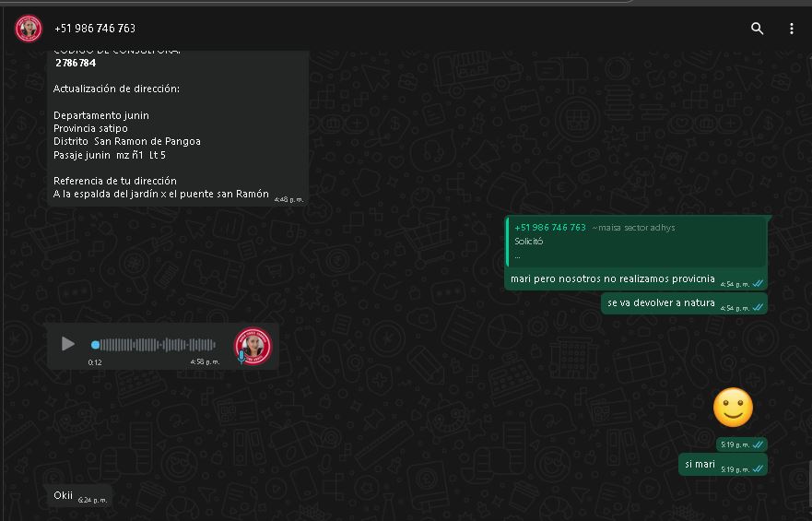The image size is (812, 521).
Task: Click the middle of voice message waveform
Action: (157, 345)
